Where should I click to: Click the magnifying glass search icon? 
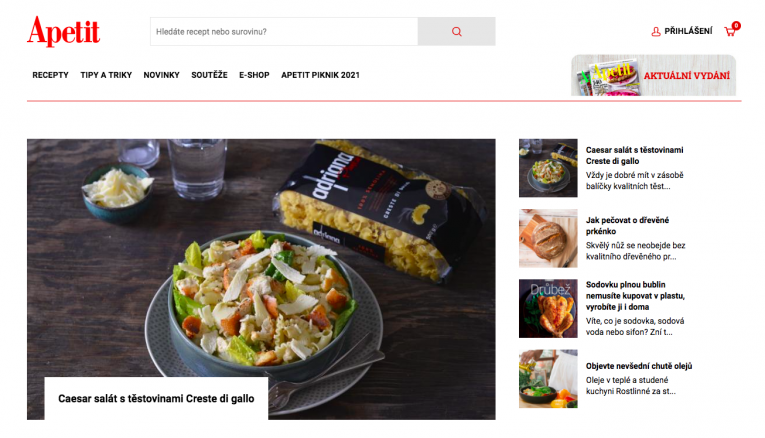[457, 32]
